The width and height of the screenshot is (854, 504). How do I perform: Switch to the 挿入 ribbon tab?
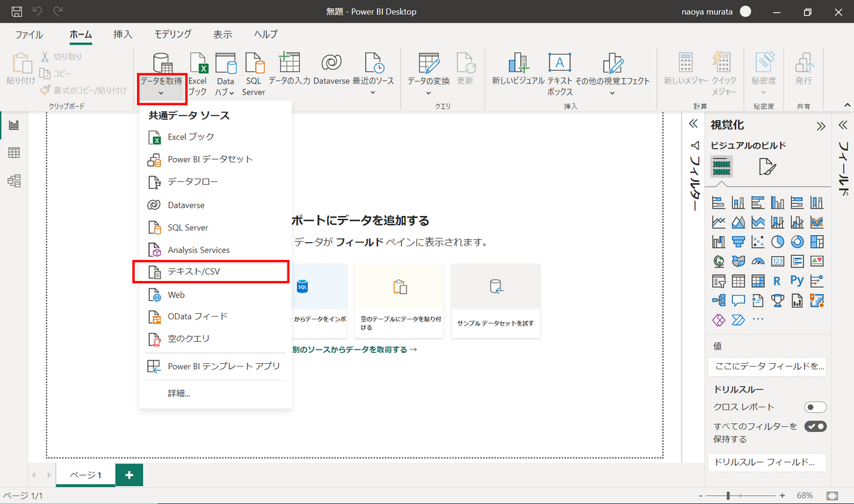click(123, 35)
